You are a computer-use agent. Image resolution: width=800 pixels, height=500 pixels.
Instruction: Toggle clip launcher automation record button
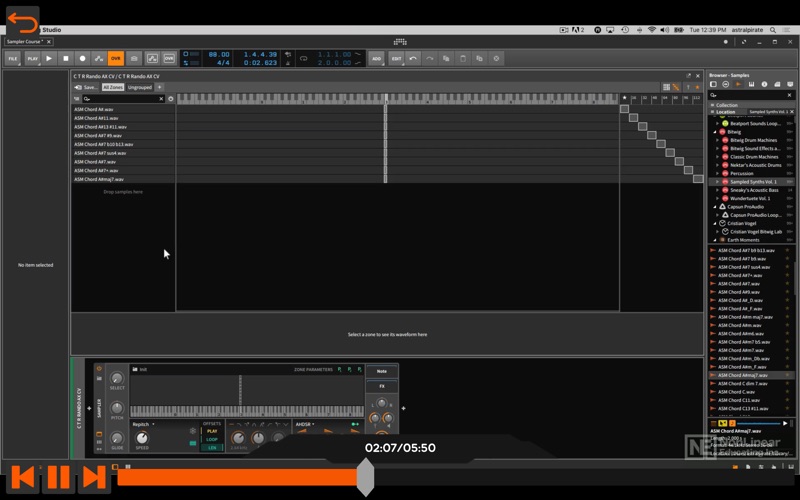[x=152, y=59]
